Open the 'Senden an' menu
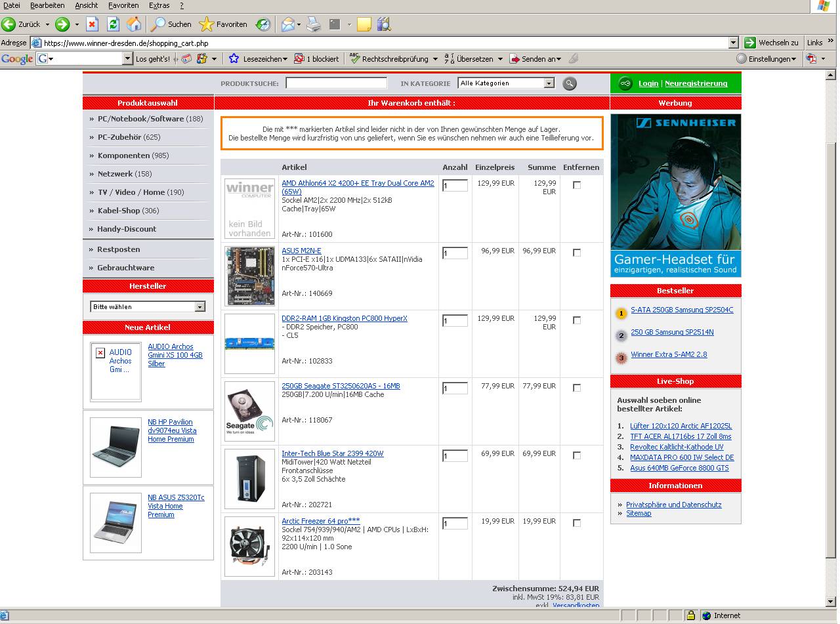Screen dimensions: 840x624 click(535, 58)
